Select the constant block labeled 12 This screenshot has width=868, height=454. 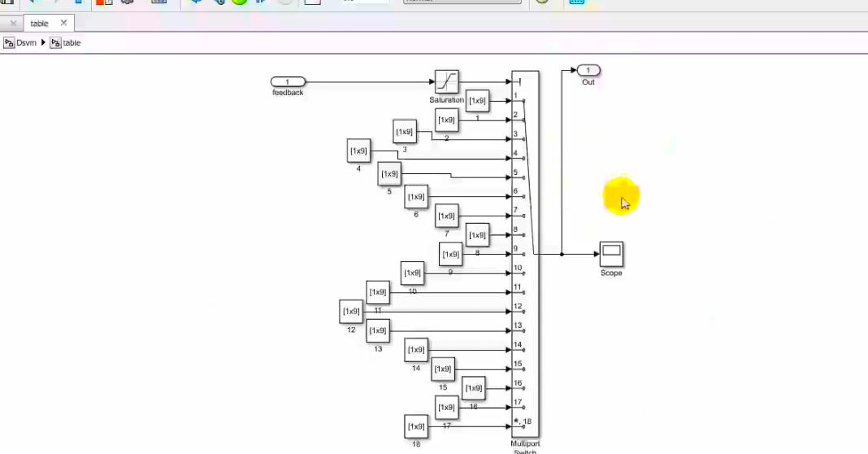351,311
